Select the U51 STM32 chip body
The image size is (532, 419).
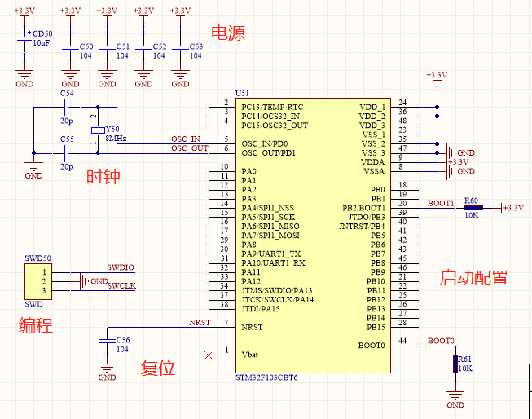[313, 236]
